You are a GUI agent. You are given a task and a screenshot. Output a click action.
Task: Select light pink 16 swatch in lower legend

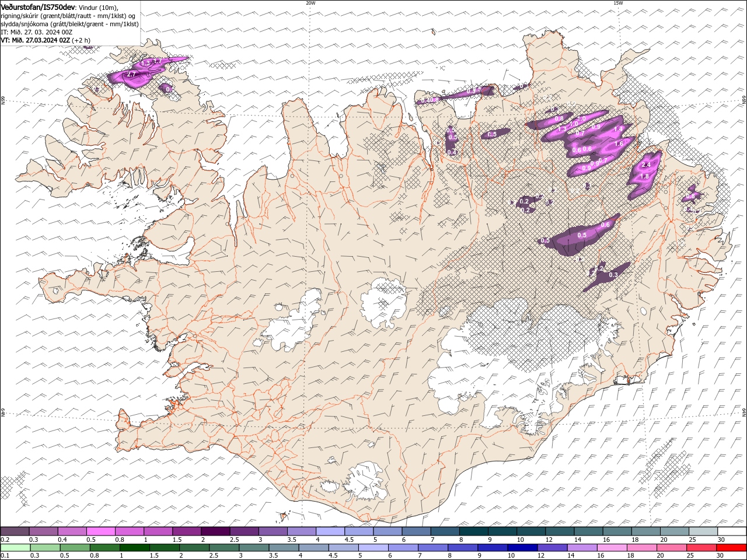[611, 548]
